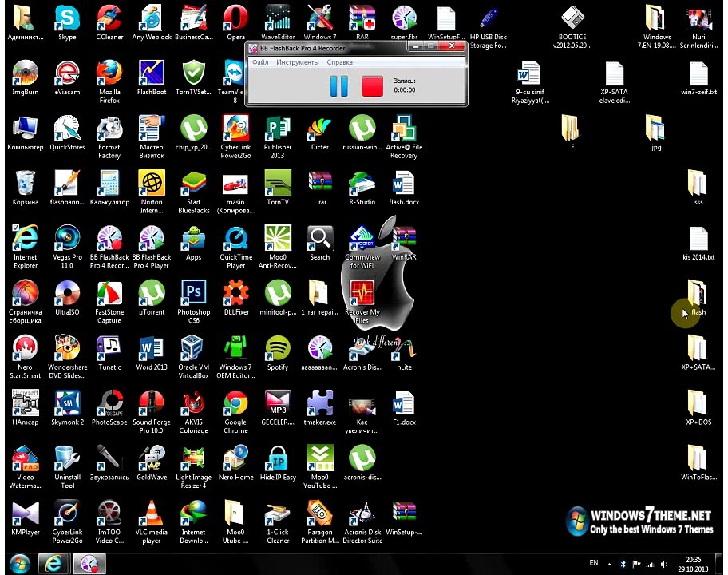Open the network signal tray icon
The image size is (728, 575).
point(650,565)
